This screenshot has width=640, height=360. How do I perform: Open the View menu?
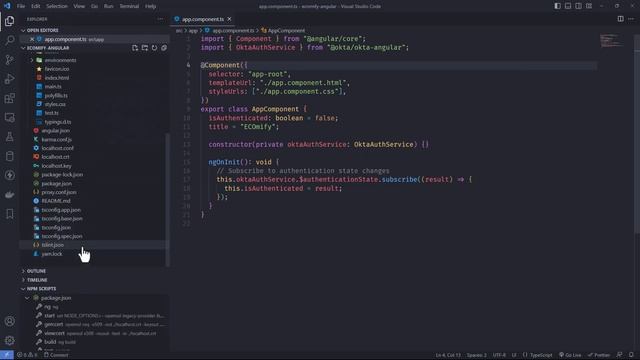tap(79, 6)
